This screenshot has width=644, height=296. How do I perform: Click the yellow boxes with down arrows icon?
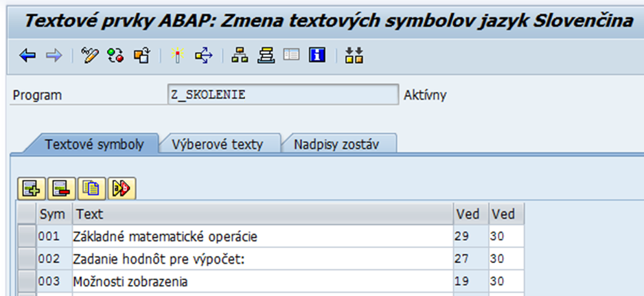(x=354, y=55)
